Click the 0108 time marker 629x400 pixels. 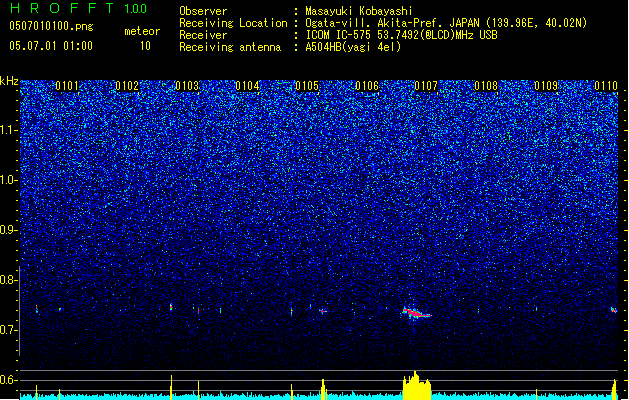click(x=486, y=86)
